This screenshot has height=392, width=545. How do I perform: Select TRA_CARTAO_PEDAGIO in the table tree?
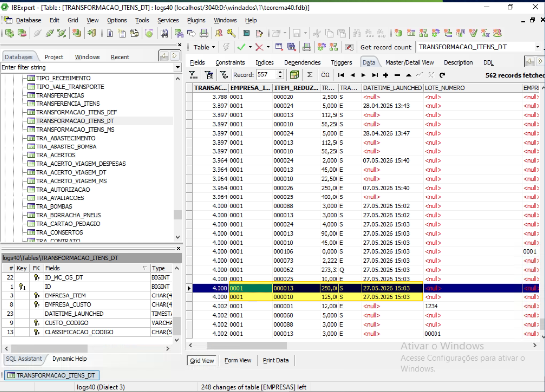click(68, 224)
